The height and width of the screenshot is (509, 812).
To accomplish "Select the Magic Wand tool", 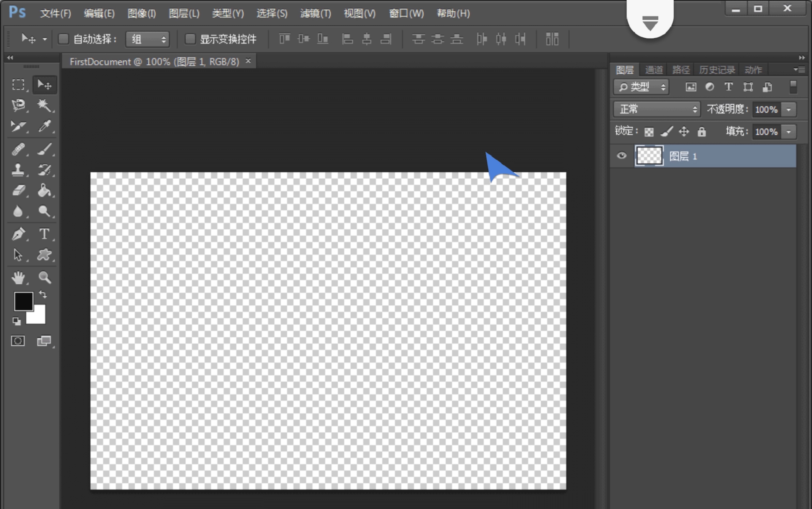I will [x=44, y=105].
